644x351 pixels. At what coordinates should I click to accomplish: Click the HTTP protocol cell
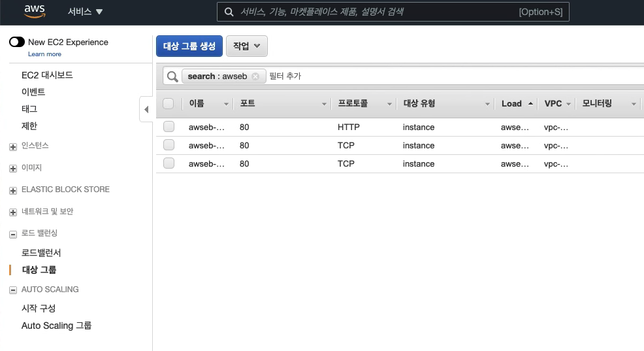point(348,127)
